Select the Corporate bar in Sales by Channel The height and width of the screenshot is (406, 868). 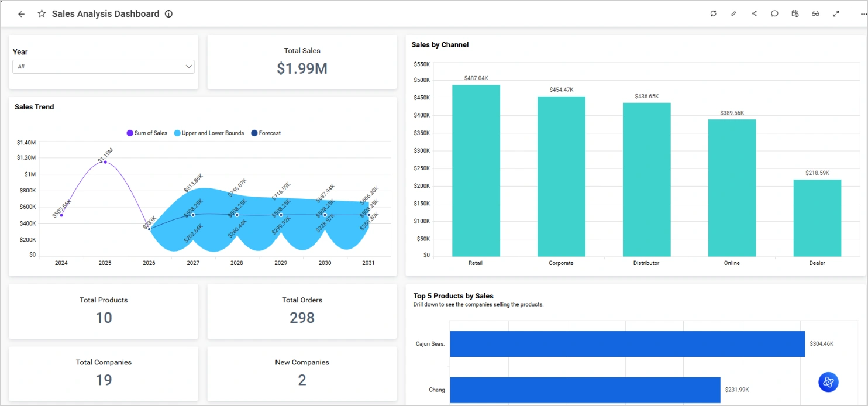pyautogui.click(x=562, y=177)
